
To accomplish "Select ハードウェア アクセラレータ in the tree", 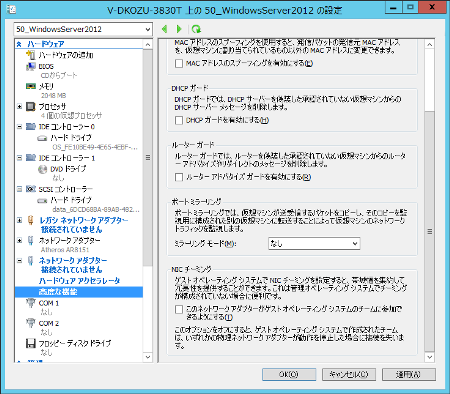I will (x=79, y=281).
